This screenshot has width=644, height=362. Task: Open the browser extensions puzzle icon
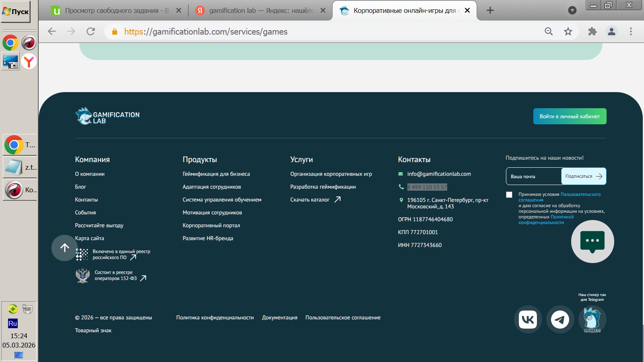(x=592, y=31)
